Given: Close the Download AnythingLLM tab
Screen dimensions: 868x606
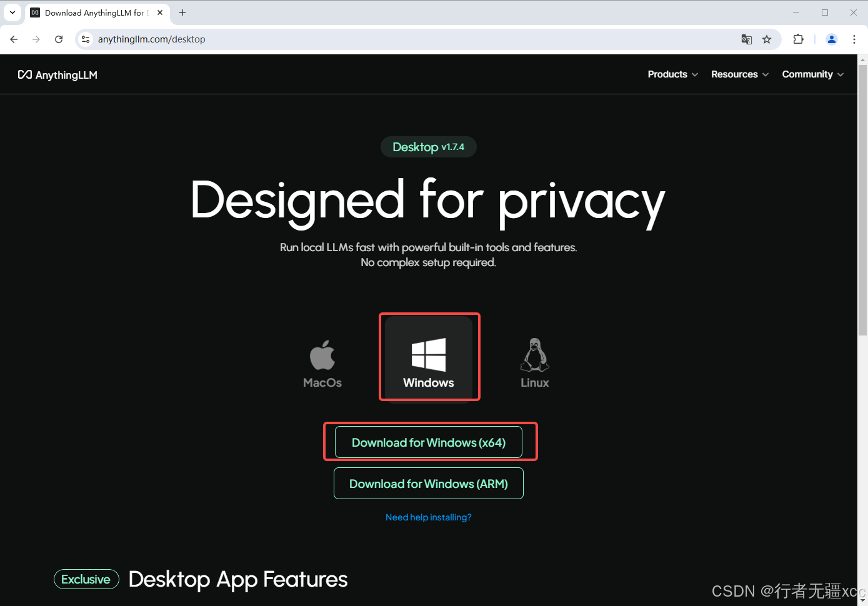Looking at the screenshot, I should click(x=160, y=12).
